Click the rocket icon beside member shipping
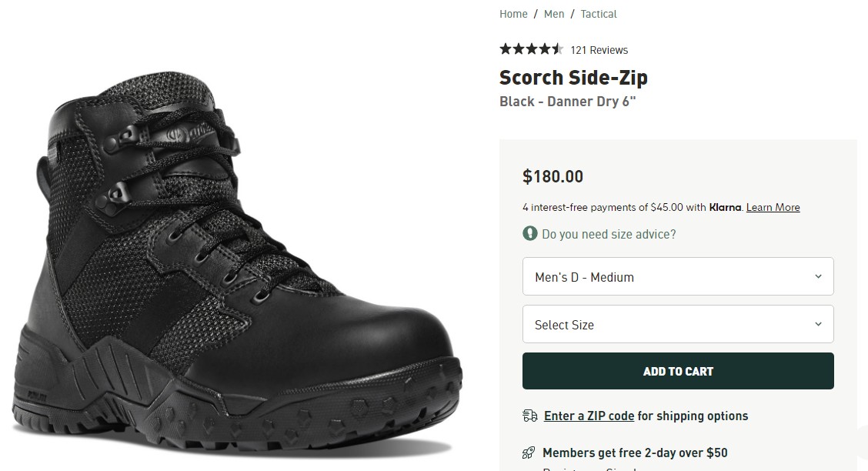This screenshot has height=471, width=868. coord(529,453)
